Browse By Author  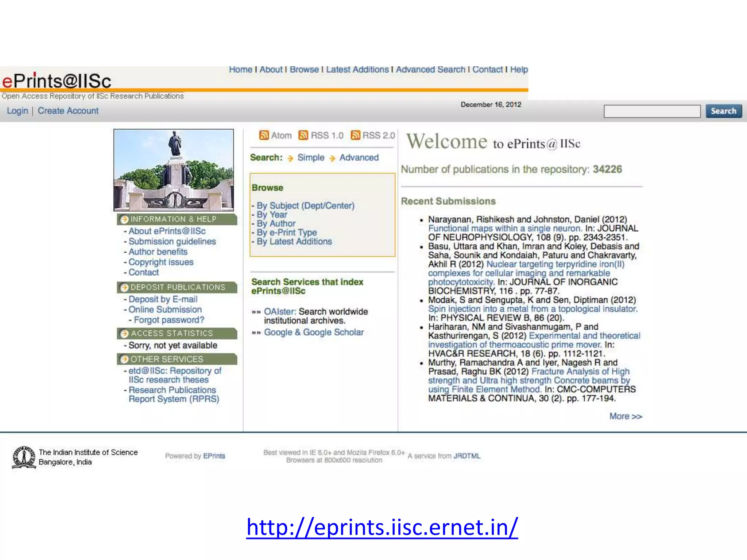coord(276,223)
